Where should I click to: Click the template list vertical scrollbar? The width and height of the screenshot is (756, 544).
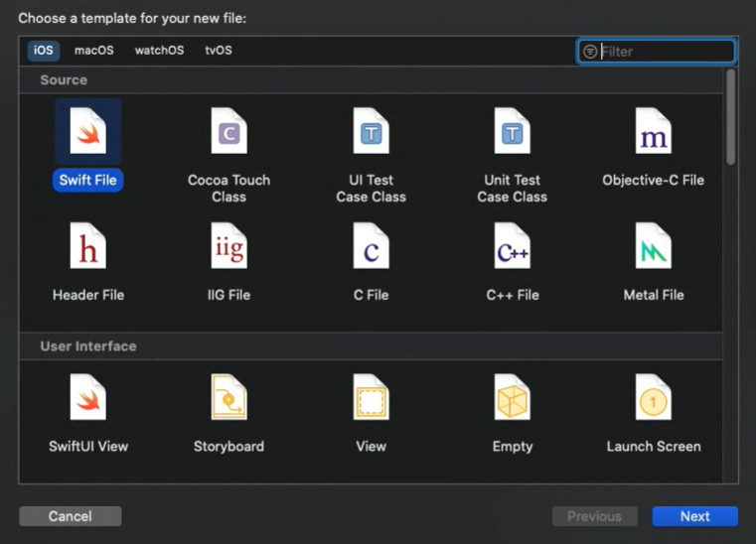[x=731, y=116]
